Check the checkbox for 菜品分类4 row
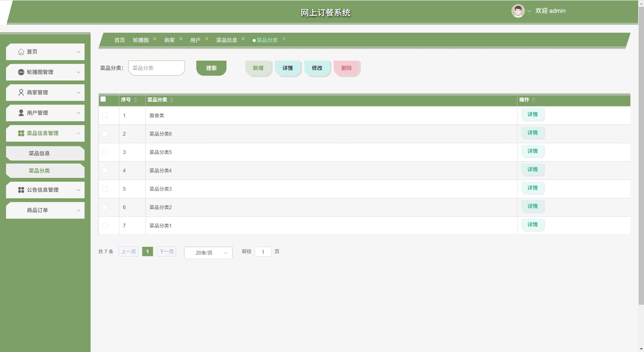Screen dimensions: 644x352 [105, 171]
